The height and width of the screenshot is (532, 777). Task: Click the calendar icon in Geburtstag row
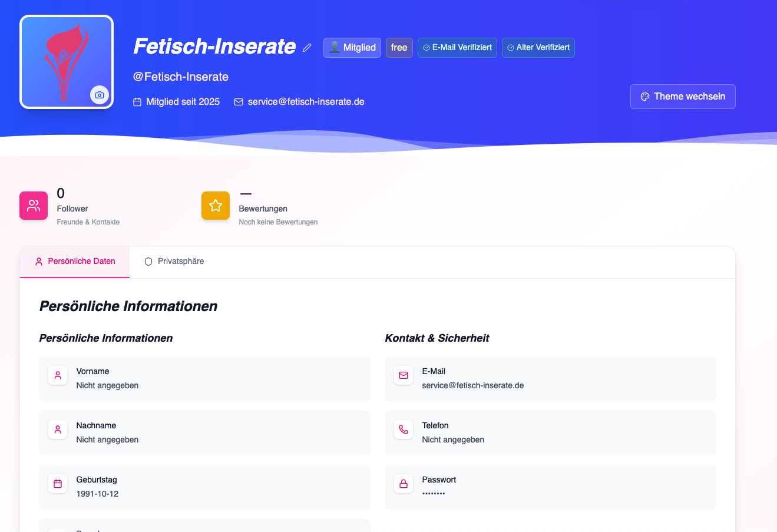point(58,484)
